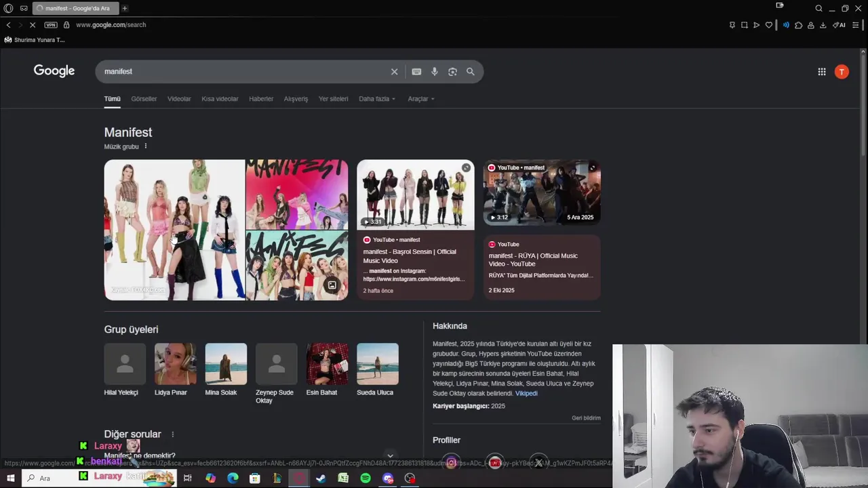868x488 pixels.
Task: Open Esin Bahat member card
Action: tap(327, 370)
